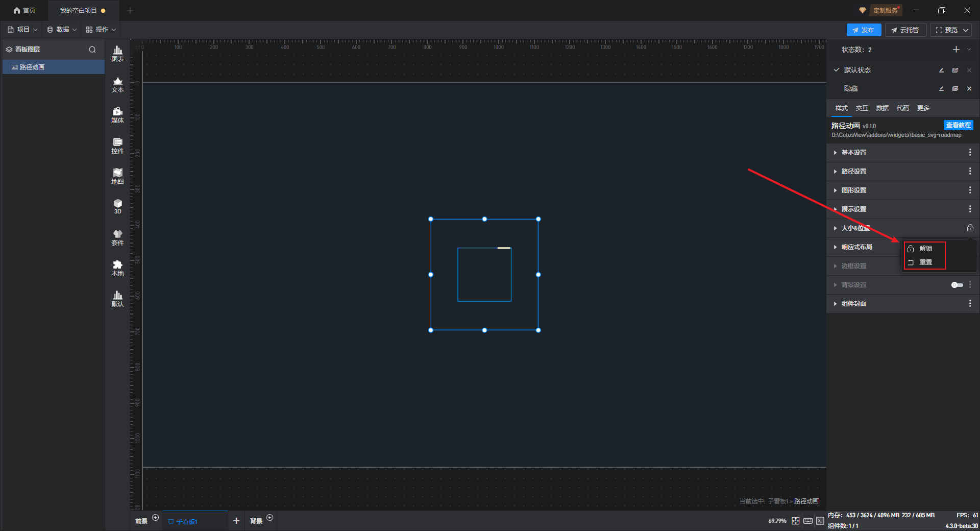The image size is (980, 531).
Task: Click the lock icon on 大小&位置
Action: [x=970, y=228]
